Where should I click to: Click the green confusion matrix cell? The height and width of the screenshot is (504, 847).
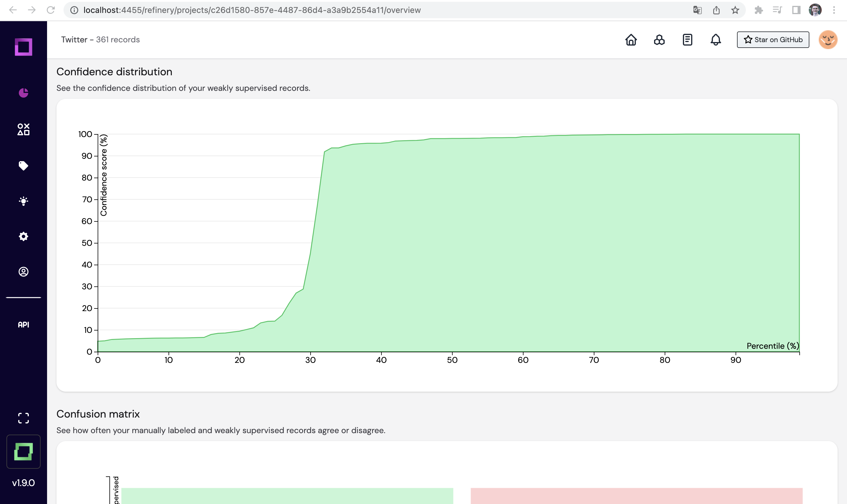[287, 495]
